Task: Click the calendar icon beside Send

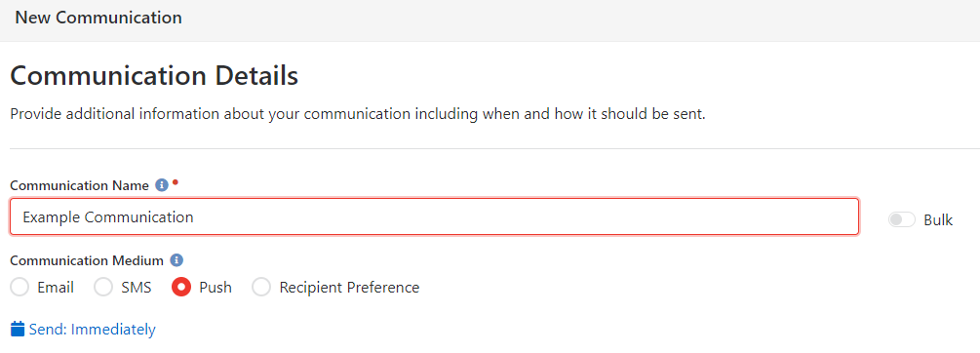Action: click(x=19, y=329)
